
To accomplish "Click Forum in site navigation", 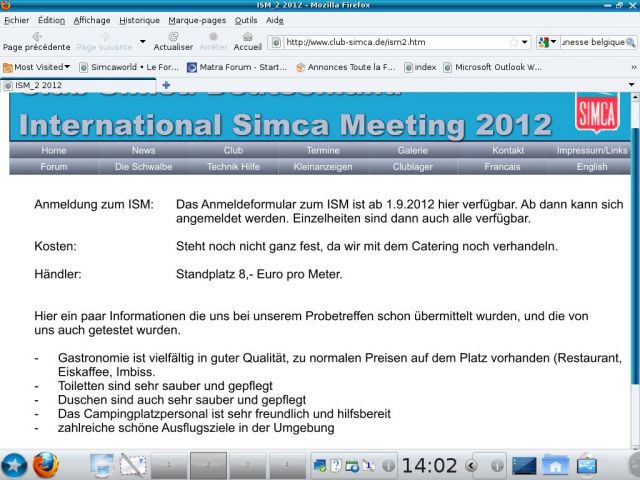I will pos(53,167).
